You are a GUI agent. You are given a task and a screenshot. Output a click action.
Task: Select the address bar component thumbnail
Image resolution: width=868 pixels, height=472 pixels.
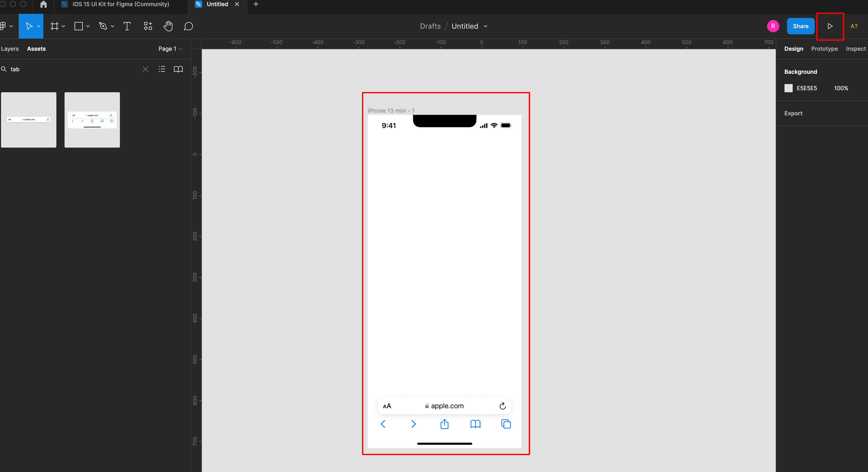point(29,120)
